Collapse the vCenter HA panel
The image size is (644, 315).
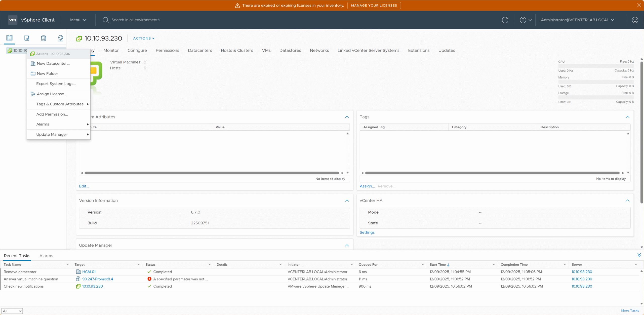(627, 201)
